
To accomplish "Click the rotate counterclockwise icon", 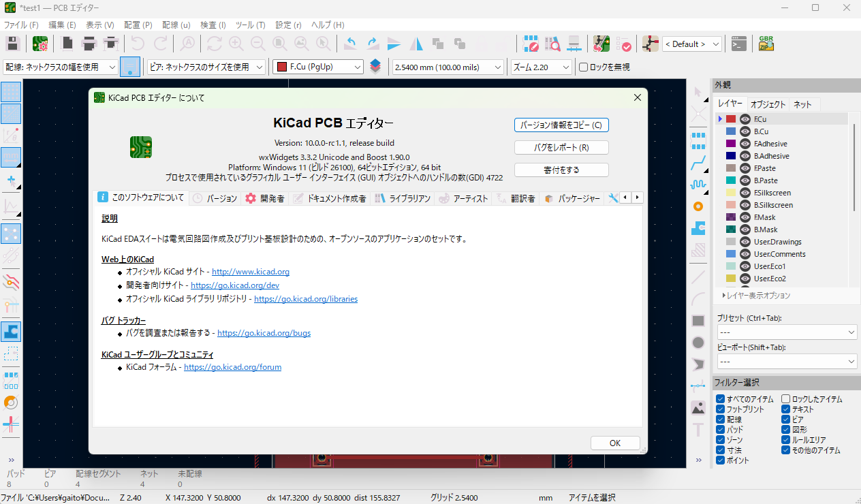I will pos(351,44).
